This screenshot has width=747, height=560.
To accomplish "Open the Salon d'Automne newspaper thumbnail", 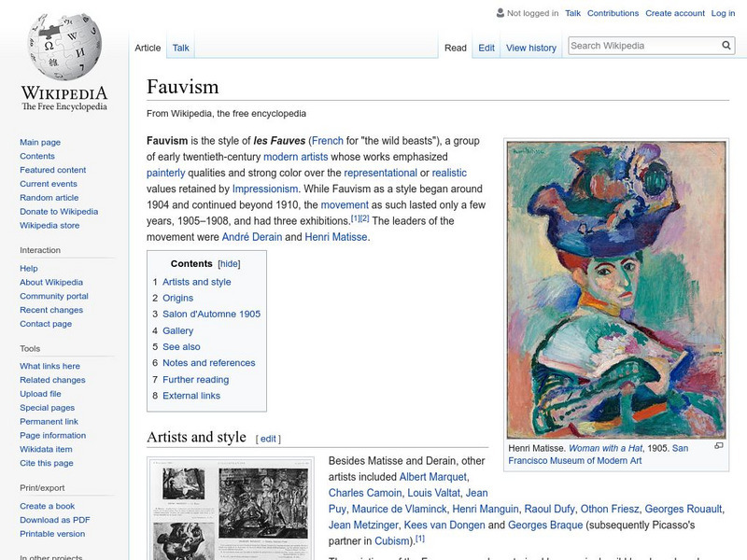I will [230, 510].
